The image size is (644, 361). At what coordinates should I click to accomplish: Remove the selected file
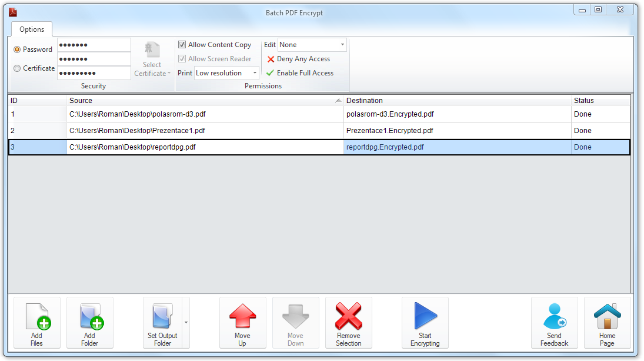coord(349,323)
